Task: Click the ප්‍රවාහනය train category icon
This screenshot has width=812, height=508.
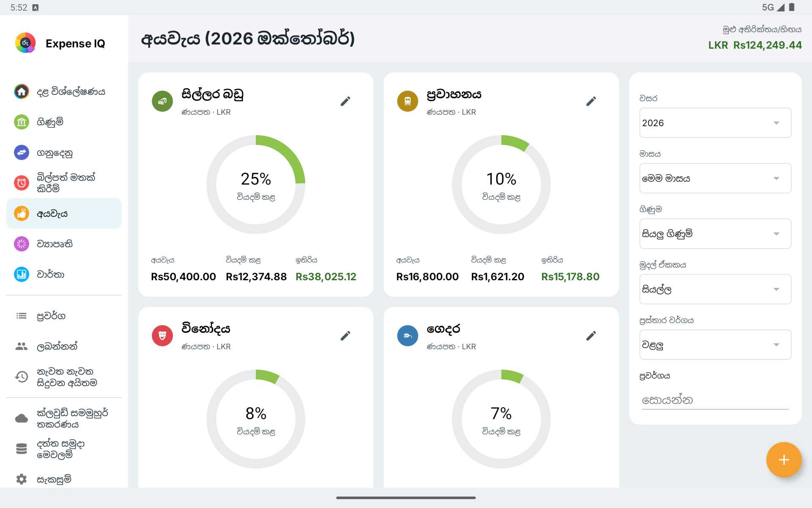Action: [x=408, y=101]
